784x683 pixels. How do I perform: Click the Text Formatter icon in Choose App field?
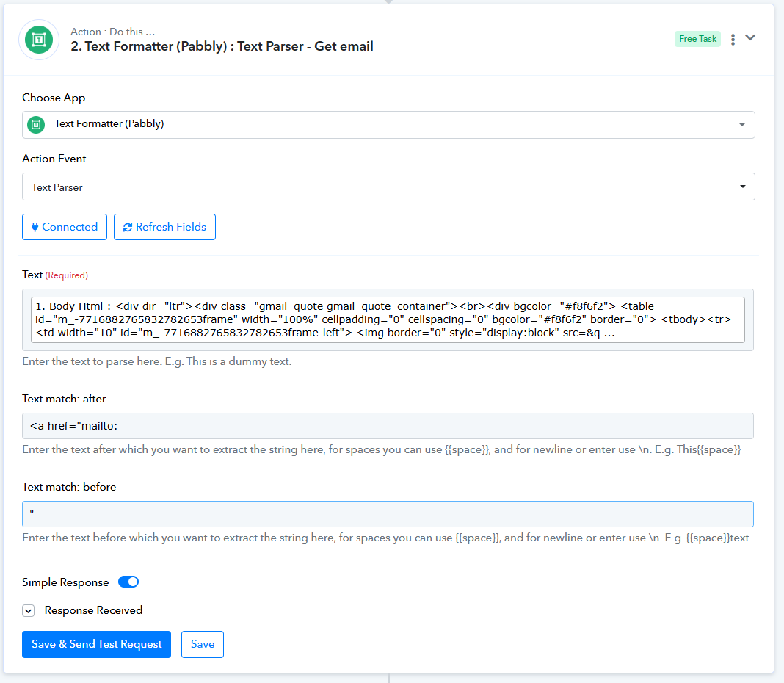pyautogui.click(x=36, y=124)
